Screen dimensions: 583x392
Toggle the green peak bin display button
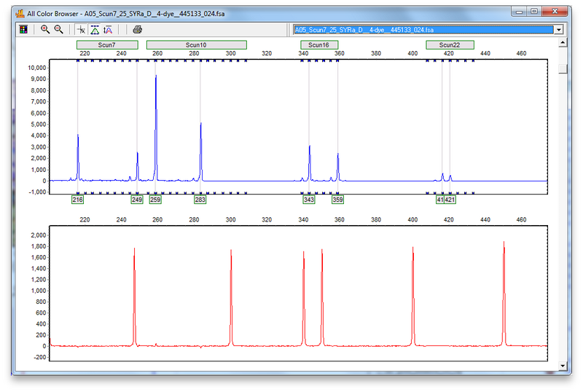[x=95, y=29]
